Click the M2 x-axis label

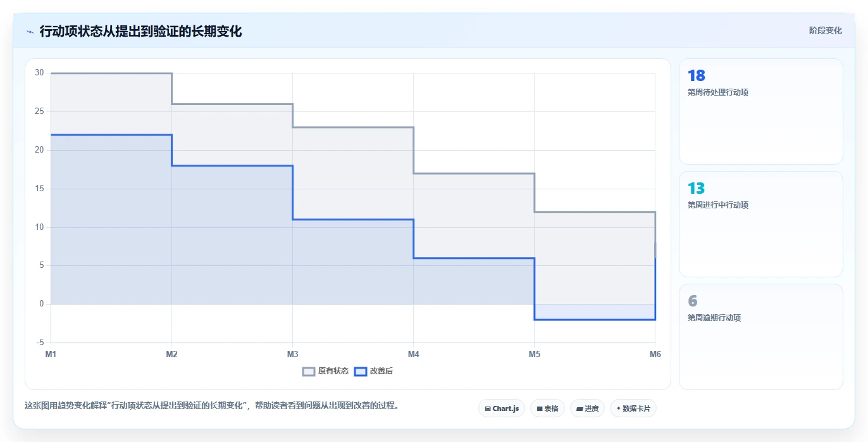(171, 354)
